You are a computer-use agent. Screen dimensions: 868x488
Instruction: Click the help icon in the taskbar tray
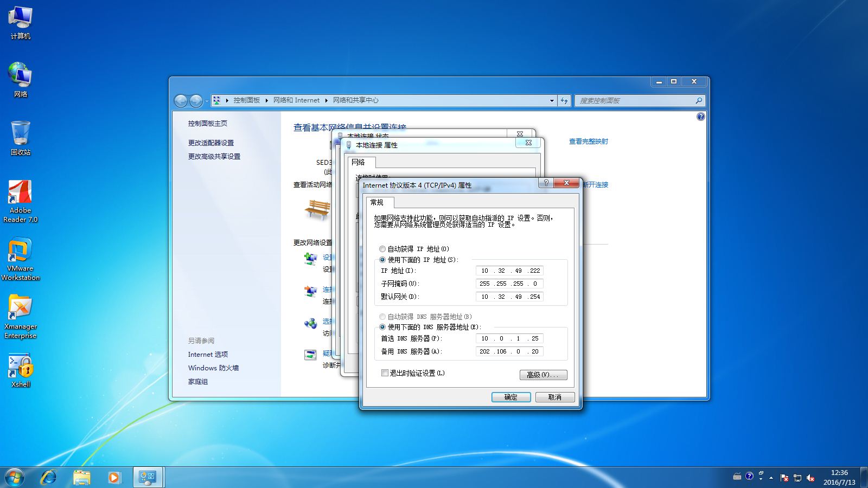click(749, 476)
